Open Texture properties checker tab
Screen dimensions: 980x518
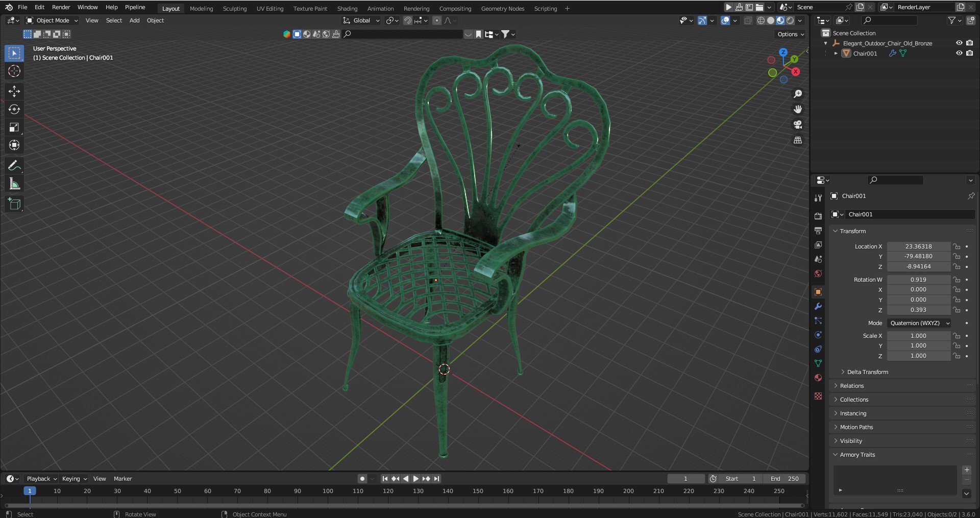pos(818,396)
